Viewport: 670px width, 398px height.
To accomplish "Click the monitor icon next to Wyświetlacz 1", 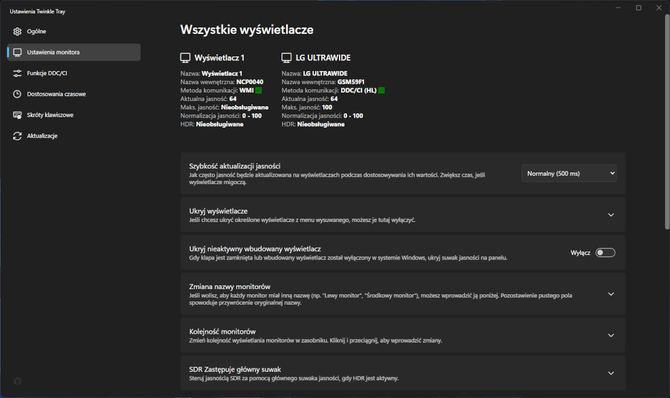I will click(x=185, y=58).
